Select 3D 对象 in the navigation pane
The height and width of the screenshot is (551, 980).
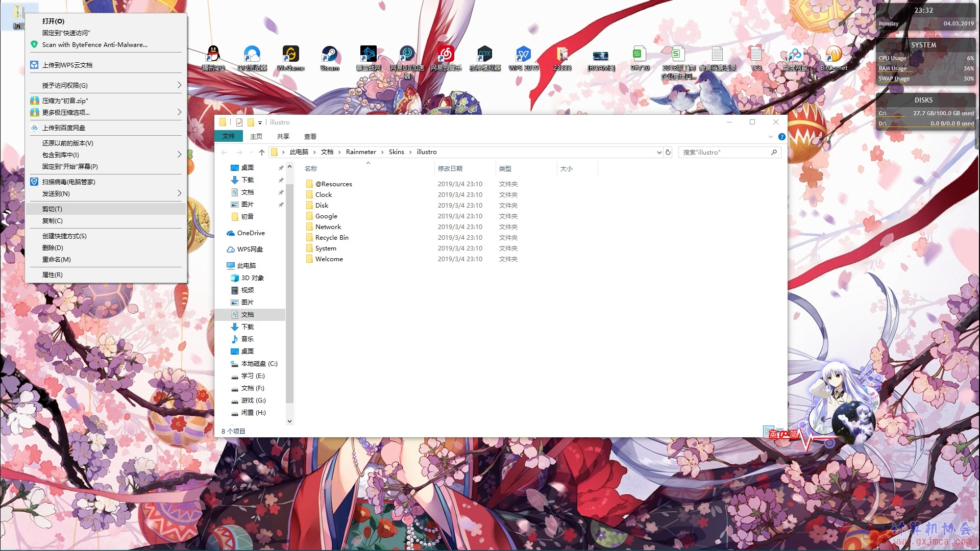pos(252,278)
